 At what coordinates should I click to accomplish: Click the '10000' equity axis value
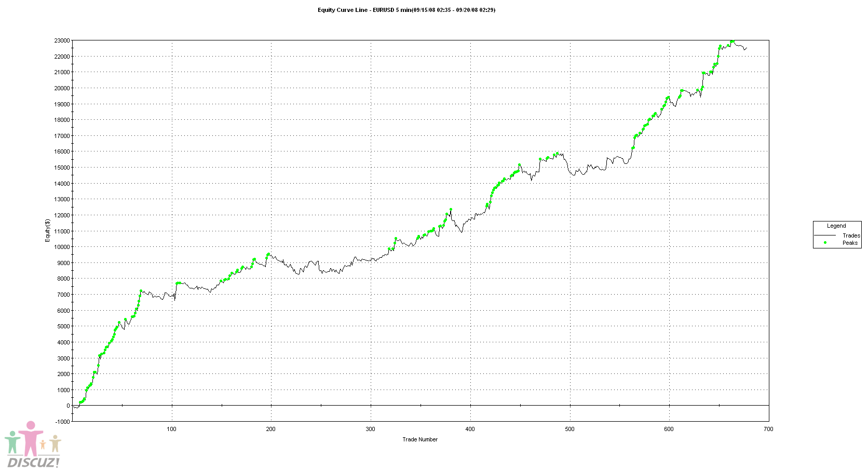pyautogui.click(x=62, y=247)
